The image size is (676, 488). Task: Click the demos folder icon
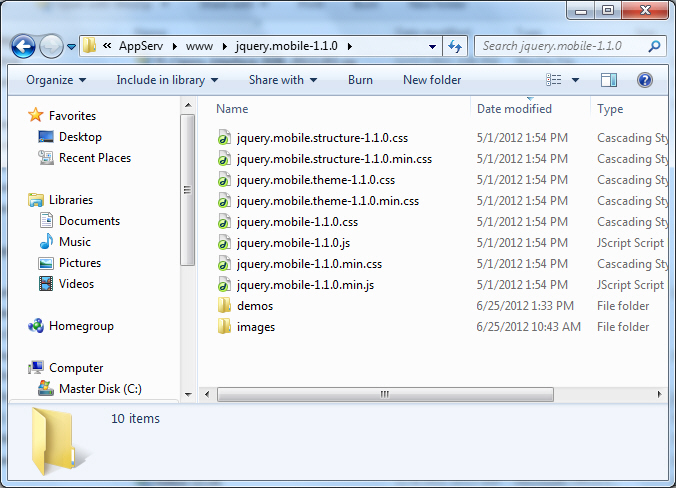tap(224, 306)
